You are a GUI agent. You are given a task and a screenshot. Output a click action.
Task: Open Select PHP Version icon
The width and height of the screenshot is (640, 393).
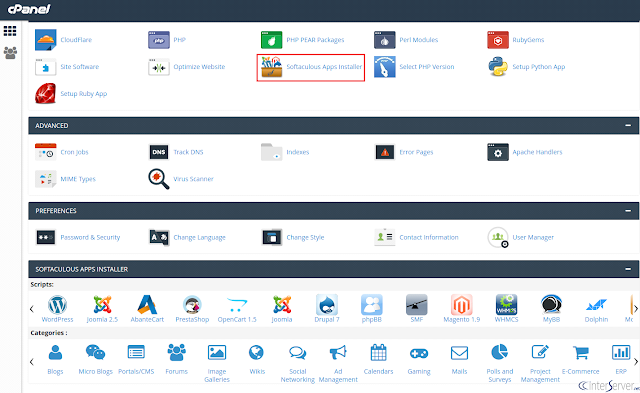tap(384, 67)
